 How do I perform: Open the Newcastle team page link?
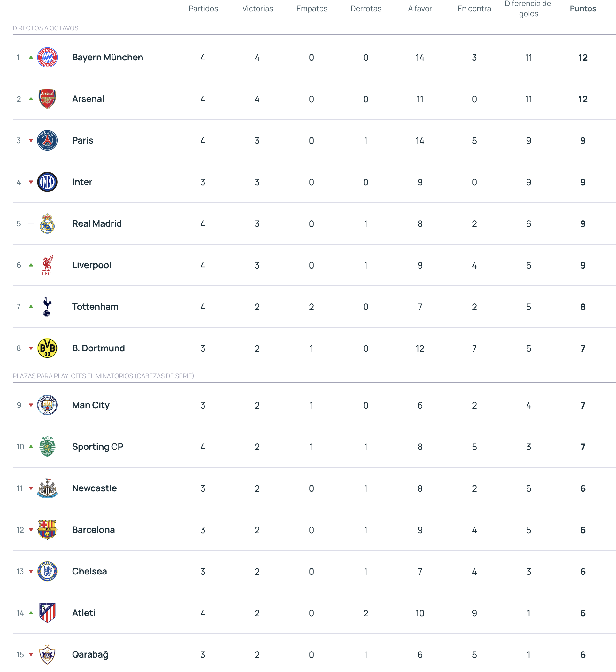tap(94, 488)
